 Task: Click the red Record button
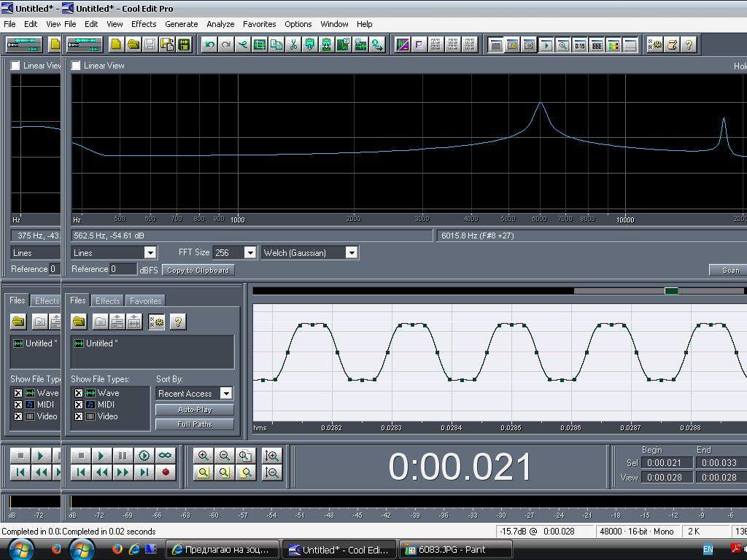pyautogui.click(x=166, y=472)
